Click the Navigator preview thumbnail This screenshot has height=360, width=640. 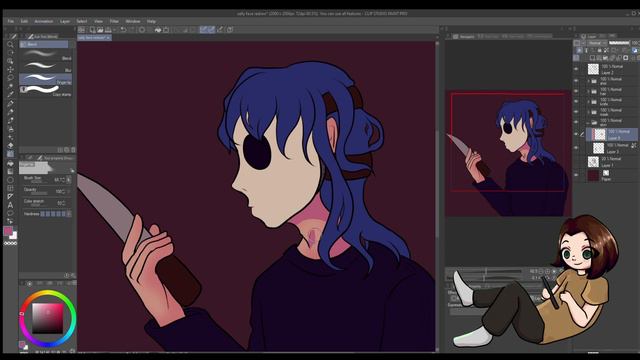tap(508, 153)
